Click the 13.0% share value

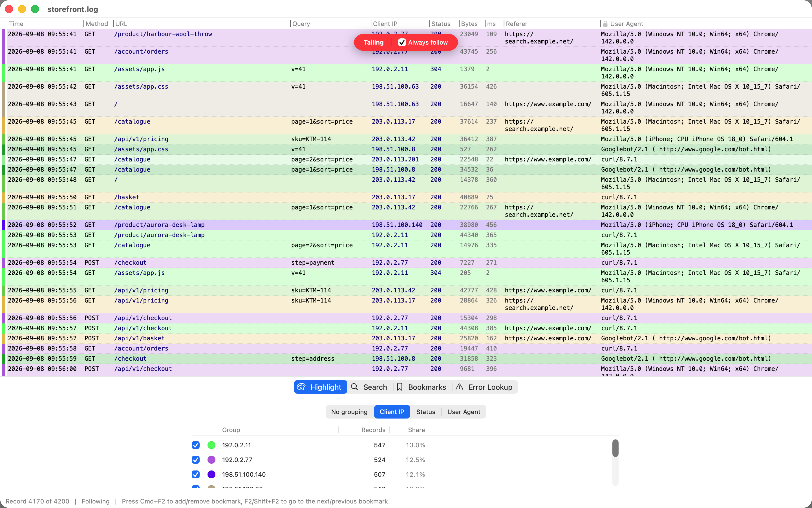[x=415, y=445]
